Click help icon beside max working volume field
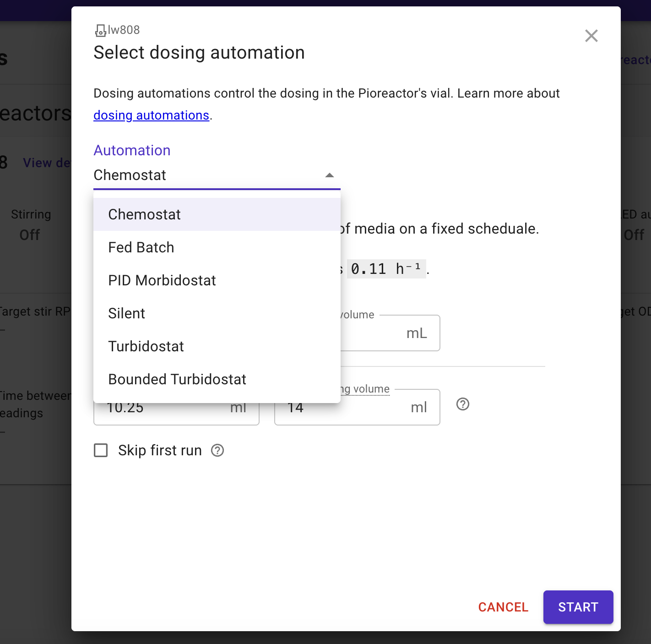Image resolution: width=651 pixels, height=644 pixels. 463,404
